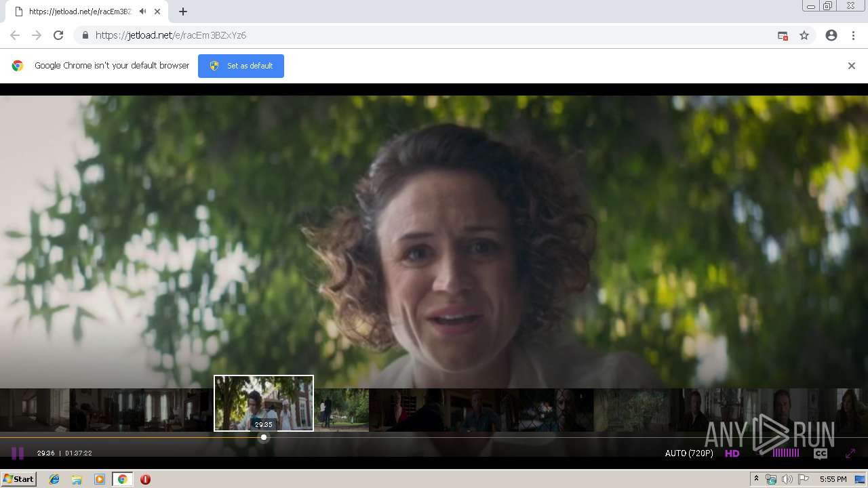Select the highlighted 29:35 preview thumbnail

point(264,403)
